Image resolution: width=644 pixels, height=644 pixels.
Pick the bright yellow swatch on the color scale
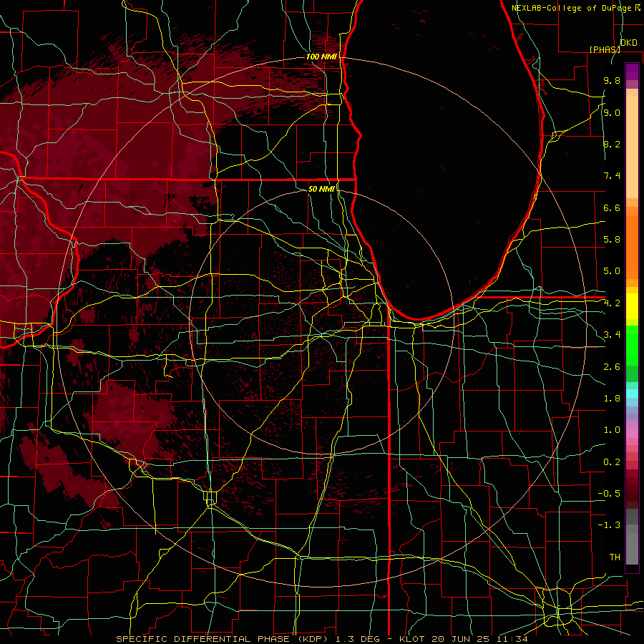(632, 306)
